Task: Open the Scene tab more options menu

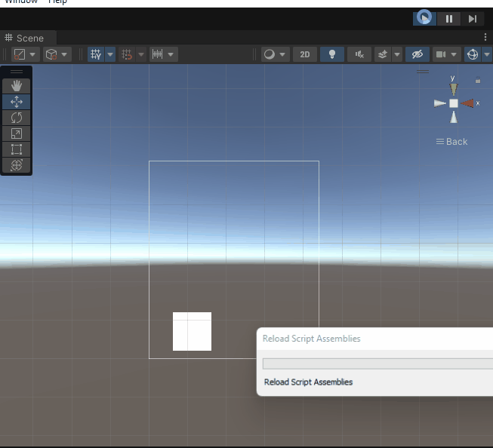Action: (x=485, y=37)
